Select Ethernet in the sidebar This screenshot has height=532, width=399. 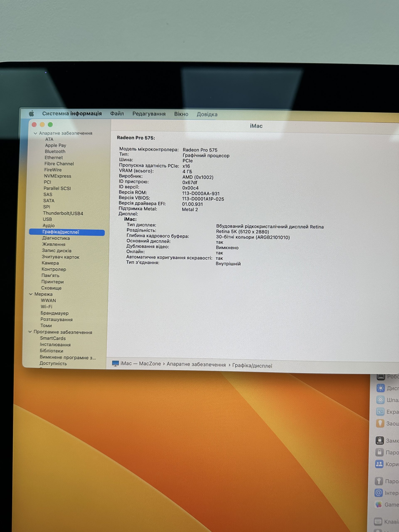[54, 158]
